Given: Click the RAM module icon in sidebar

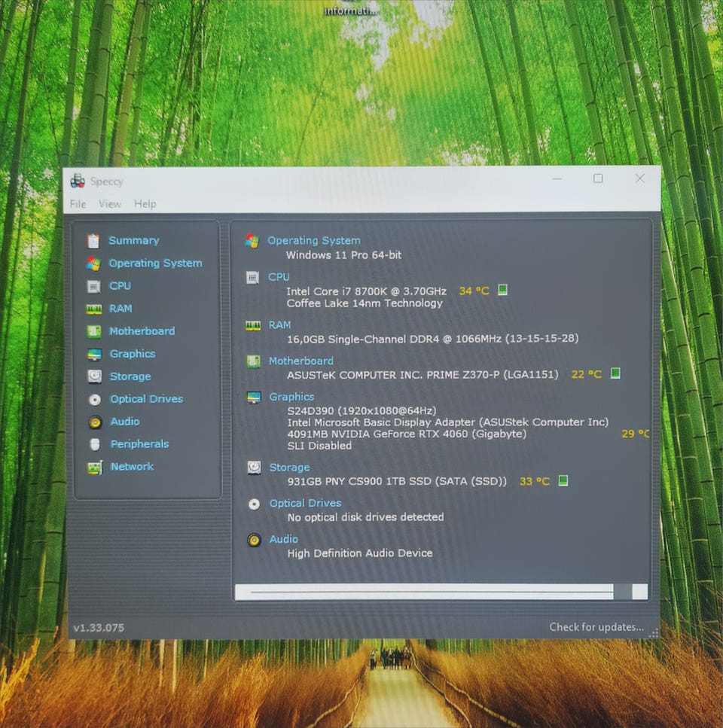Looking at the screenshot, I should [93, 309].
